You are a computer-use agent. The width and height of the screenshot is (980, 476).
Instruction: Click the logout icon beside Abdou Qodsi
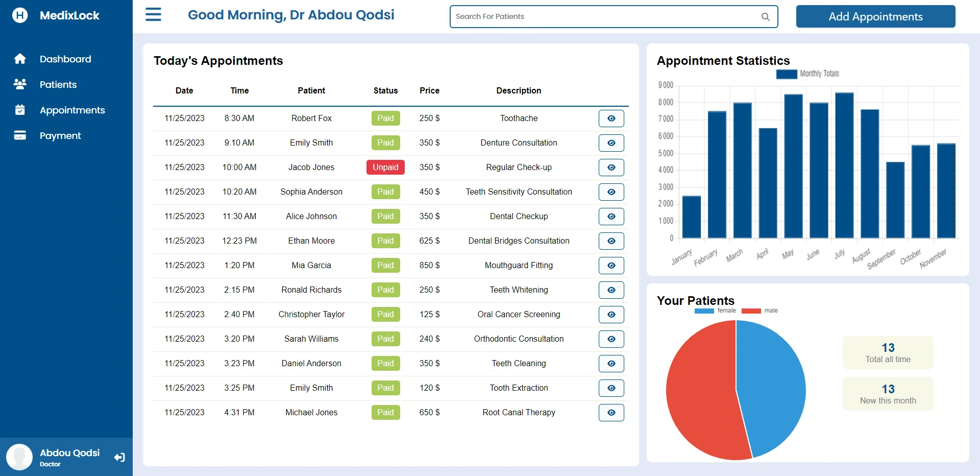(119, 458)
